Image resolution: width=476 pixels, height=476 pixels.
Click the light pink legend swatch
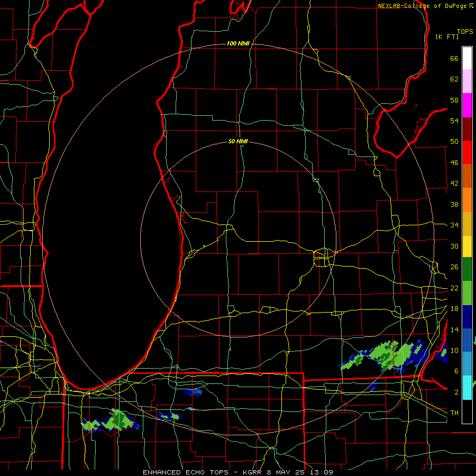(467, 81)
